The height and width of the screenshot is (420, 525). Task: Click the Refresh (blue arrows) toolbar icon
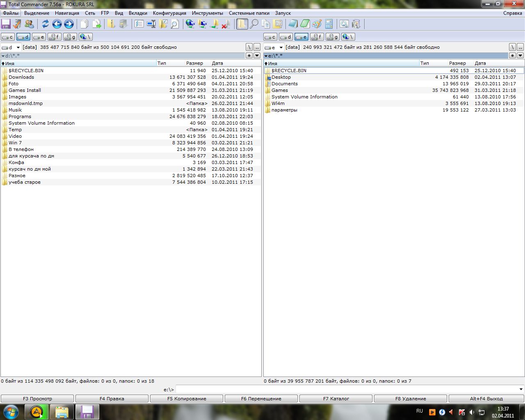coord(45,24)
